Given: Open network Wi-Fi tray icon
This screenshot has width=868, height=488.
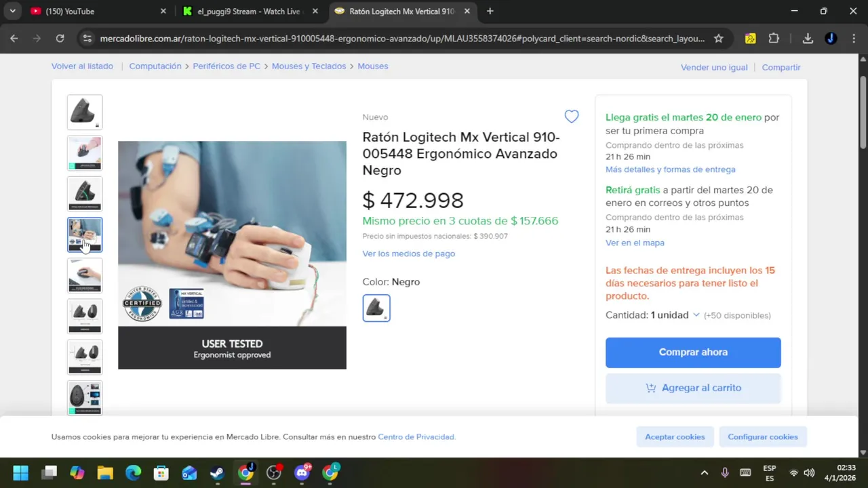Looking at the screenshot, I should click(x=793, y=472).
